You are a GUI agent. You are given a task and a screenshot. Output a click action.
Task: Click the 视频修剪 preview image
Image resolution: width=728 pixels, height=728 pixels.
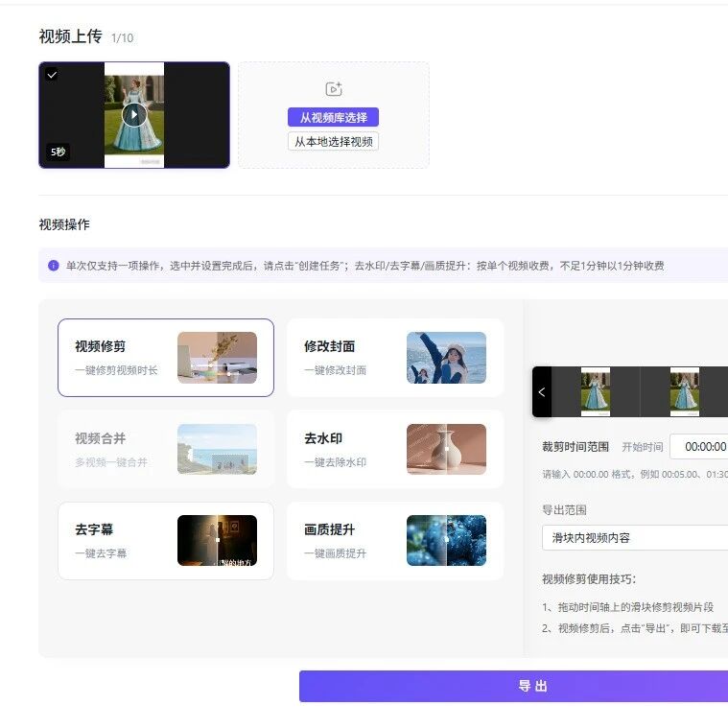point(218,358)
